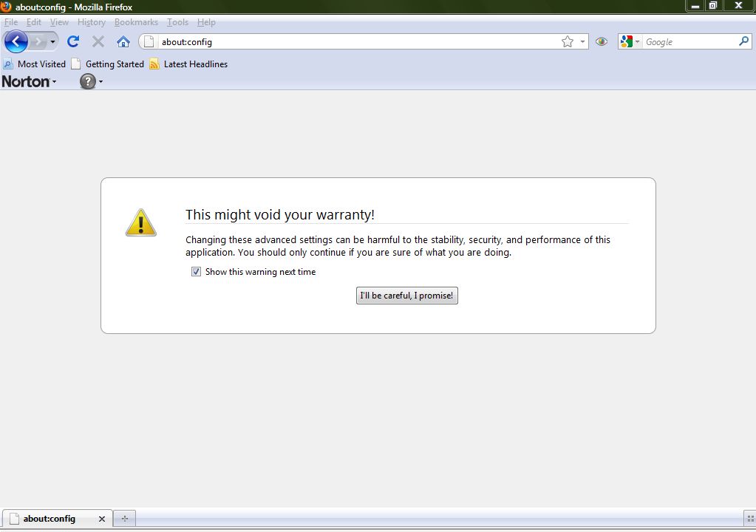Click the Stop loading X icon
Image resolution: width=756 pixels, height=532 pixels.
(98, 42)
